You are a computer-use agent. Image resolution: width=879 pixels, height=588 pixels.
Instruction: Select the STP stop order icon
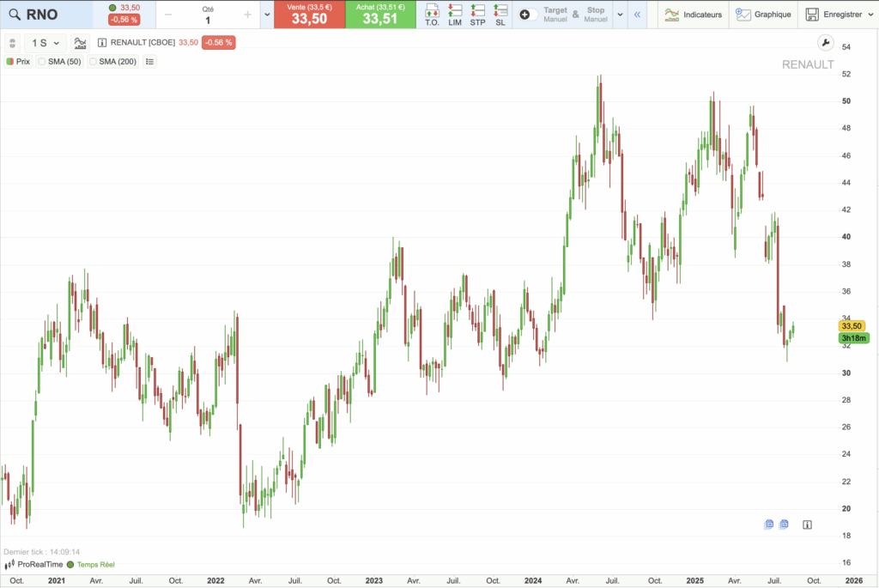tap(478, 14)
